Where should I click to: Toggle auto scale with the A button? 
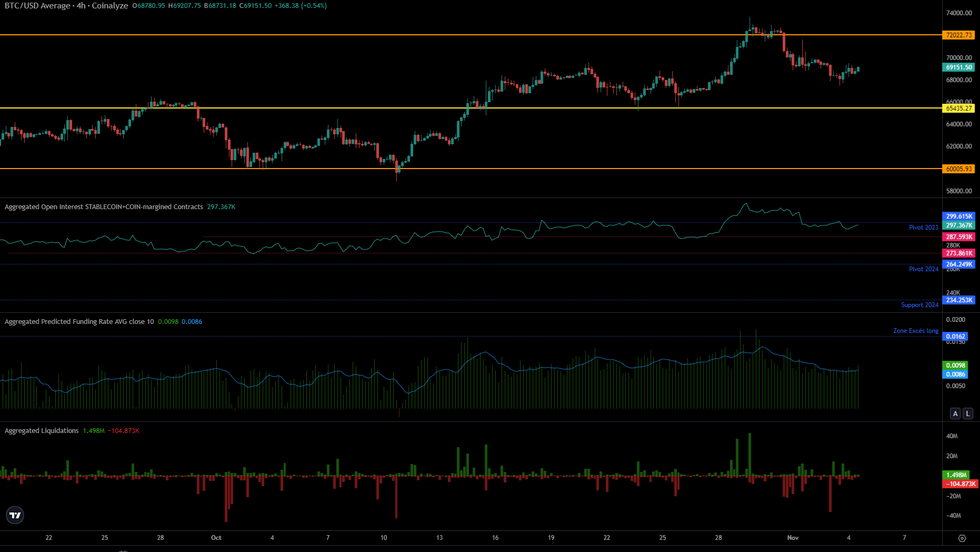[x=955, y=413]
